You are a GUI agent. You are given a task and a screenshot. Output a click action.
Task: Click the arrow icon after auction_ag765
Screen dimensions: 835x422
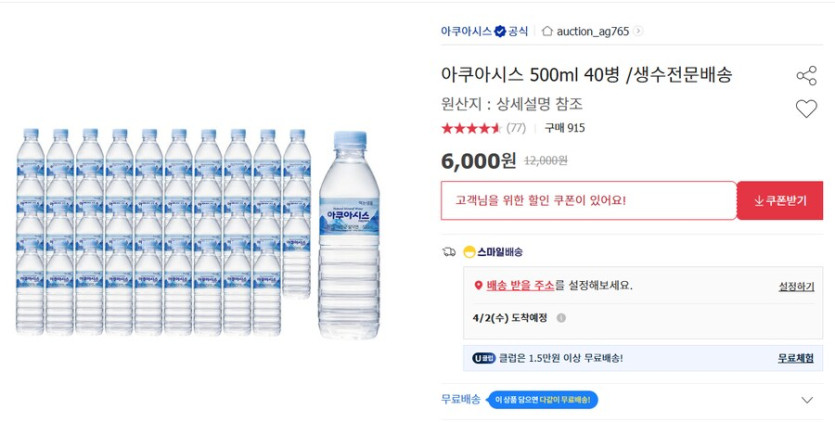(639, 31)
